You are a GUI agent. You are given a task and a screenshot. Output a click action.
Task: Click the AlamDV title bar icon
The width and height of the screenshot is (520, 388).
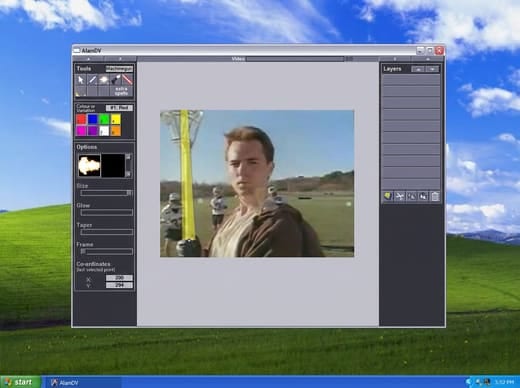[77, 51]
